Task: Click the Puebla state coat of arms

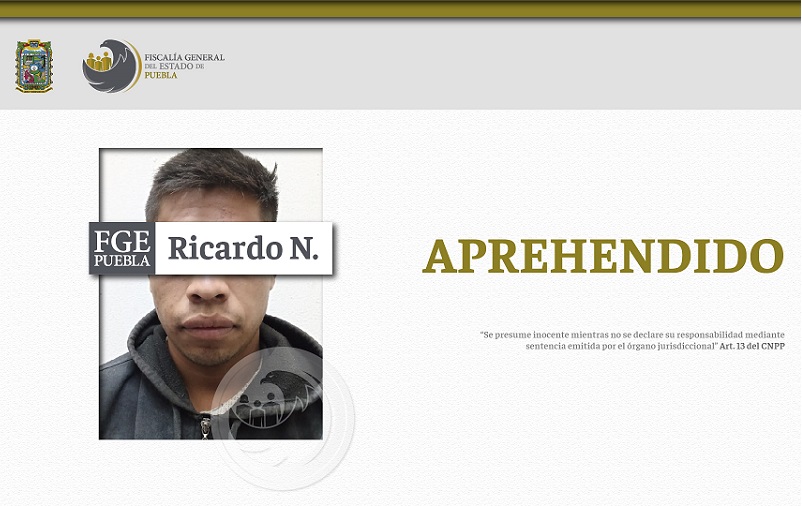Action: point(34,66)
